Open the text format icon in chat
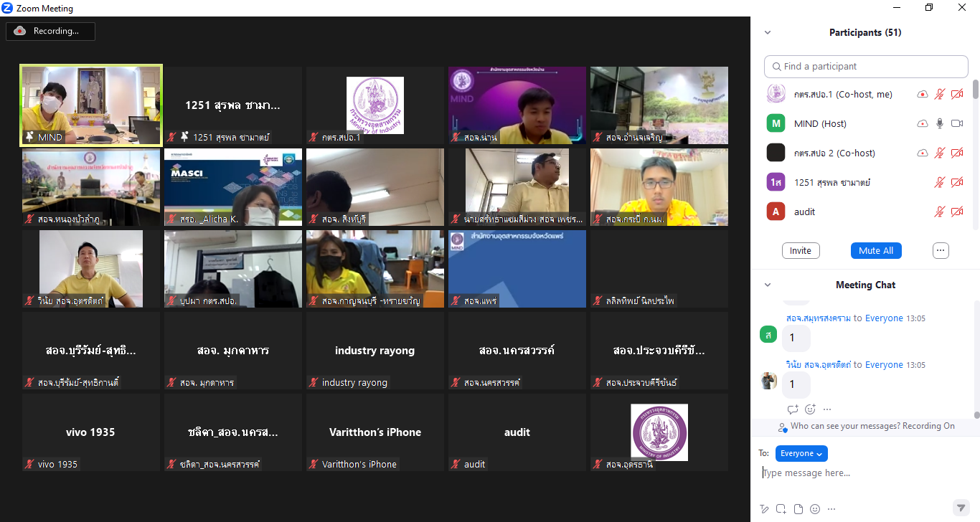This screenshot has width=980, height=522. click(765, 509)
